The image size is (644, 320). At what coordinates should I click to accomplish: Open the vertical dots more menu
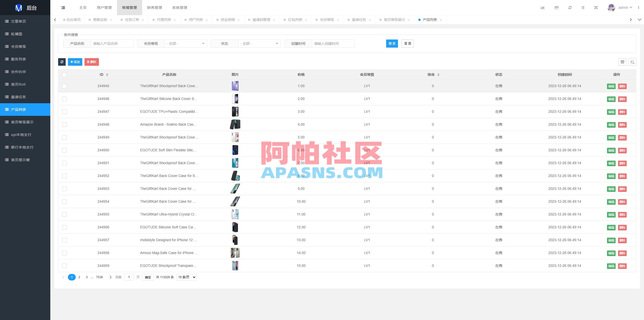pos(638,8)
